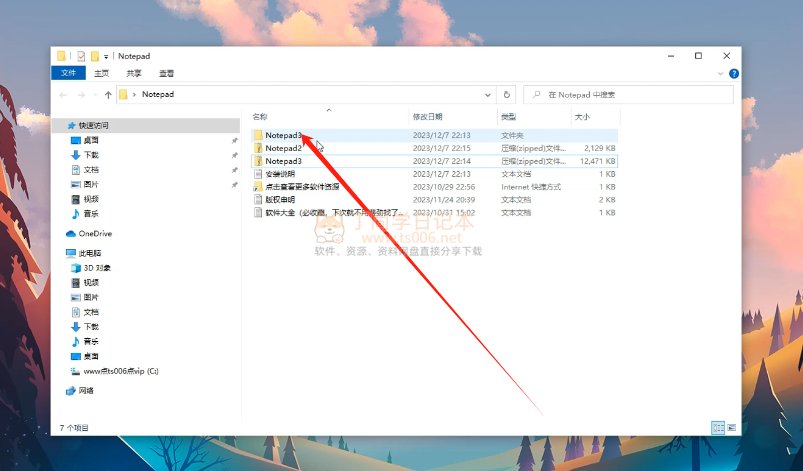Click the pin icon beside 下载
Screen dimensions: 803x471
point(235,155)
